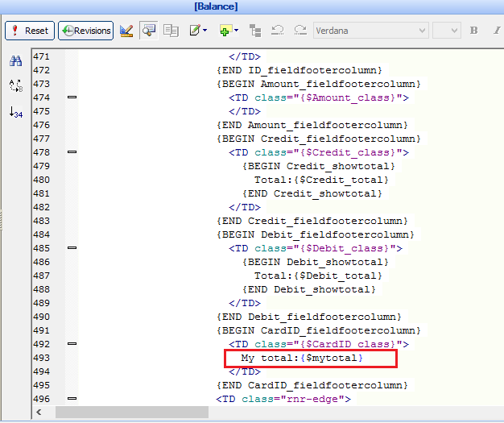Click "{BEGIN Credit_showtotal}" line

318,166
